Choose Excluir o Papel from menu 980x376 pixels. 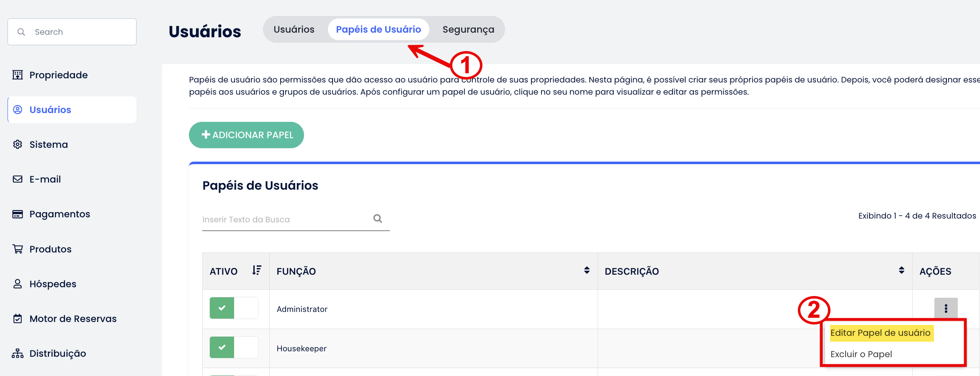pyautogui.click(x=861, y=354)
